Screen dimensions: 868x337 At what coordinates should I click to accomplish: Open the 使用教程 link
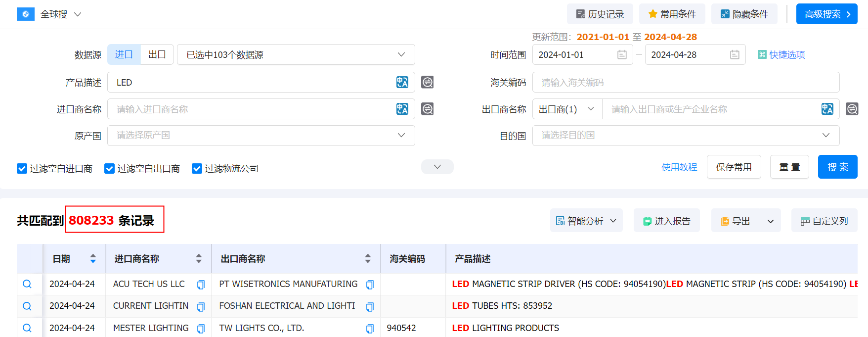pyautogui.click(x=679, y=167)
